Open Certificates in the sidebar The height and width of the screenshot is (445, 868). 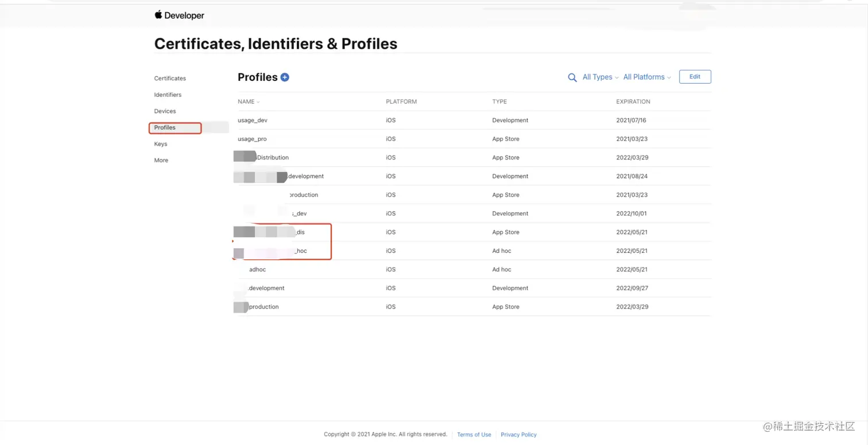click(x=170, y=78)
